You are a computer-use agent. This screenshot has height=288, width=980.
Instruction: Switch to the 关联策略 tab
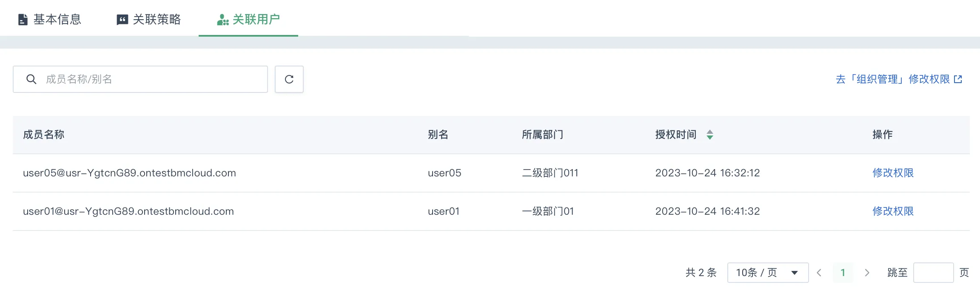point(149,20)
